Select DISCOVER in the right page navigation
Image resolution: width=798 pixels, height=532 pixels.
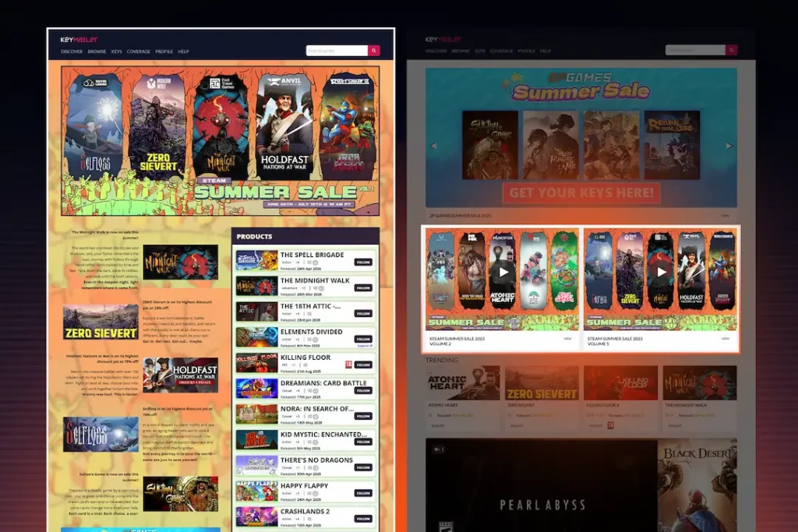pyautogui.click(x=436, y=51)
